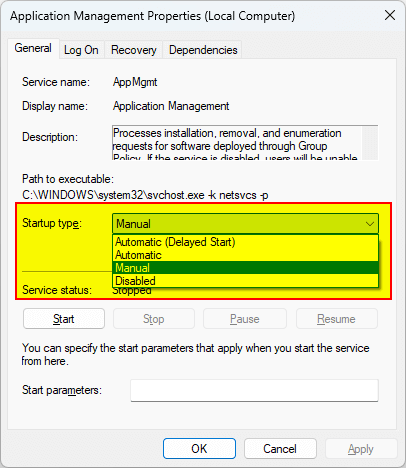The height and width of the screenshot is (468, 406).
Task: Click the greyed-out Stop button
Action: coord(154,319)
